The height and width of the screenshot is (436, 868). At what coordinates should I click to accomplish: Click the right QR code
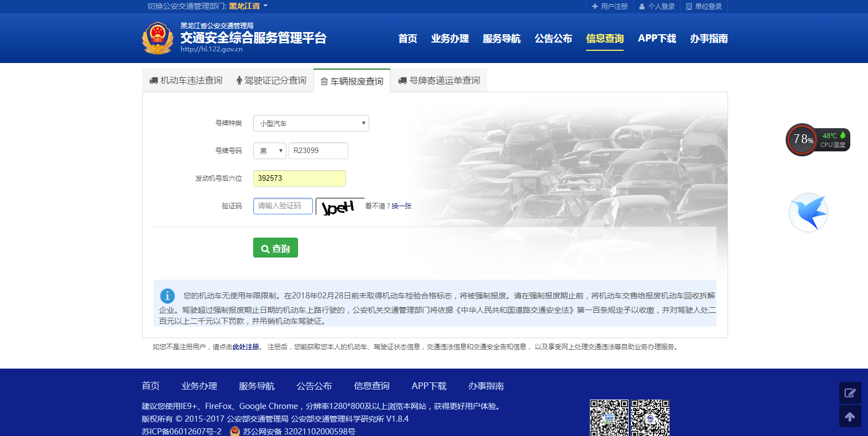[x=651, y=418]
